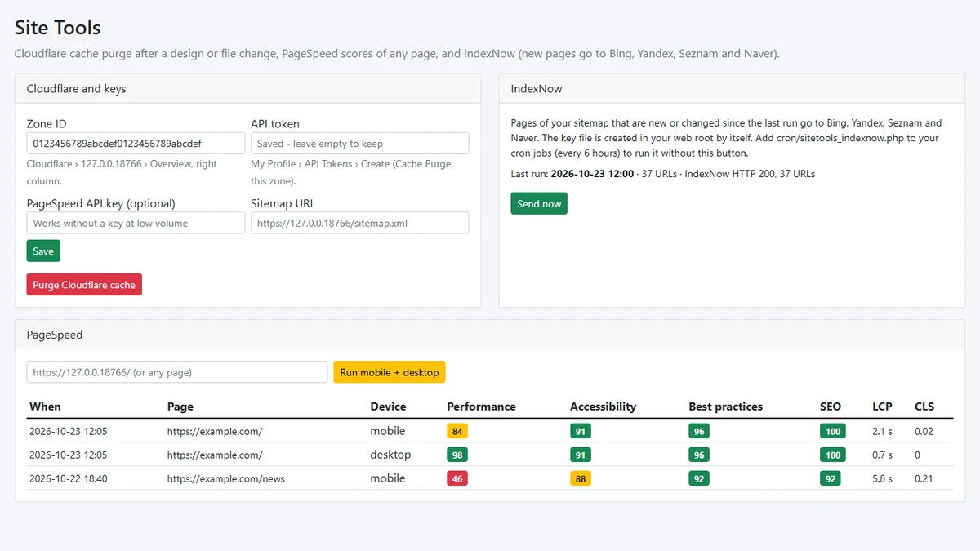Click the PageSpeed API key (optional) label
Image resolution: width=980 pixels, height=551 pixels.
tap(101, 203)
